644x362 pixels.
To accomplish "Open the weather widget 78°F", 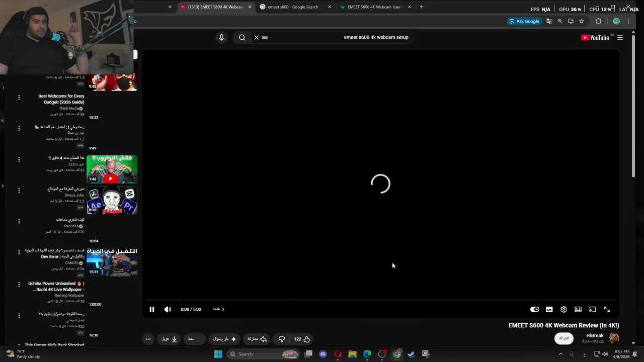I will pos(23,354).
